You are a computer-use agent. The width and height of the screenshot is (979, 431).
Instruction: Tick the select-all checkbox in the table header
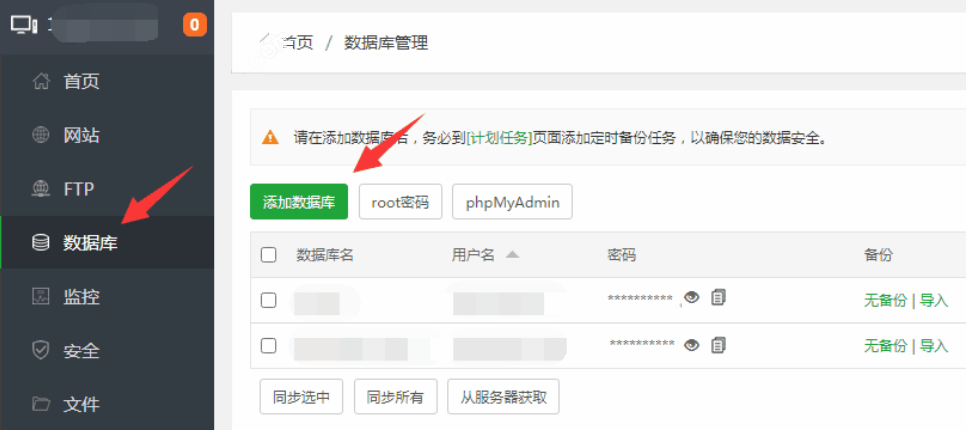tap(268, 255)
